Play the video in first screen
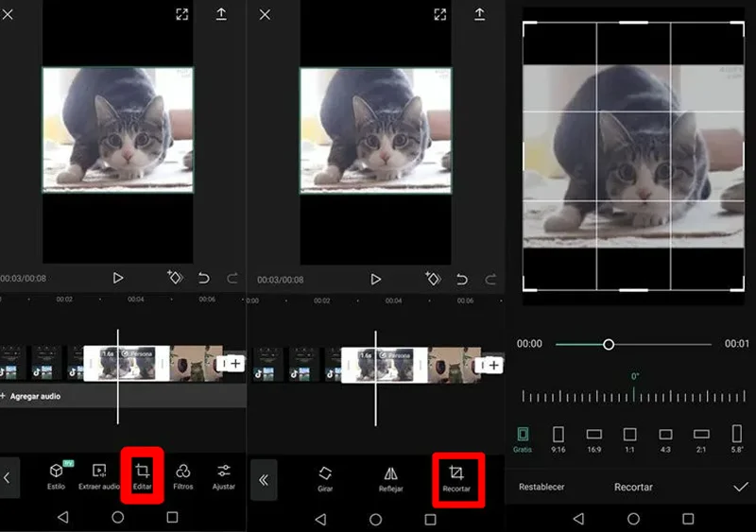756x532 pixels. (x=117, y=278)
